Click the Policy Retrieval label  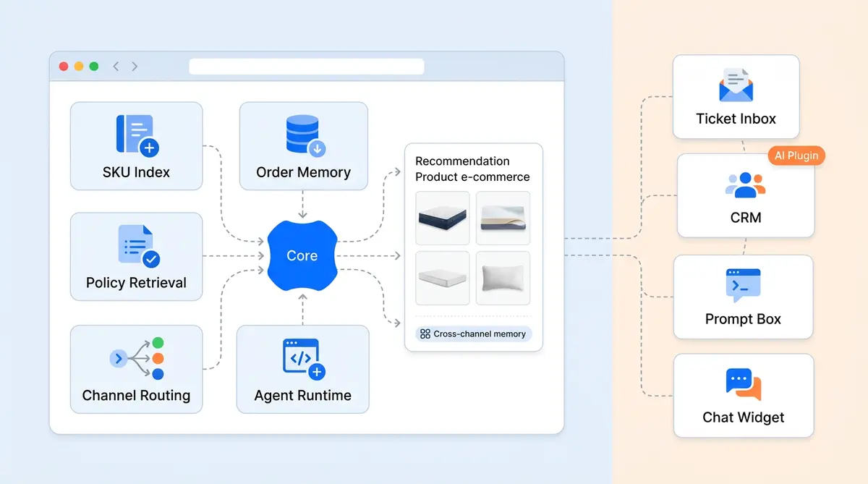point(136,283)
